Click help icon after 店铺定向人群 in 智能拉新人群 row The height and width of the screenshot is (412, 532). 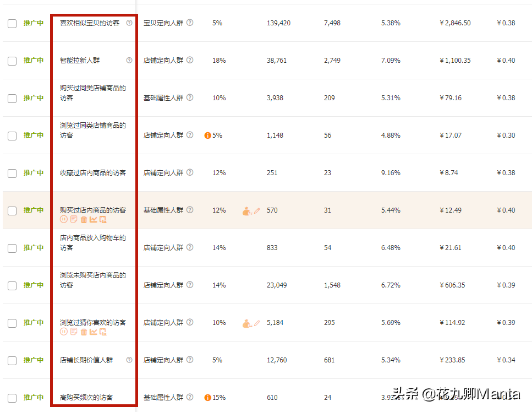(190, 60)
